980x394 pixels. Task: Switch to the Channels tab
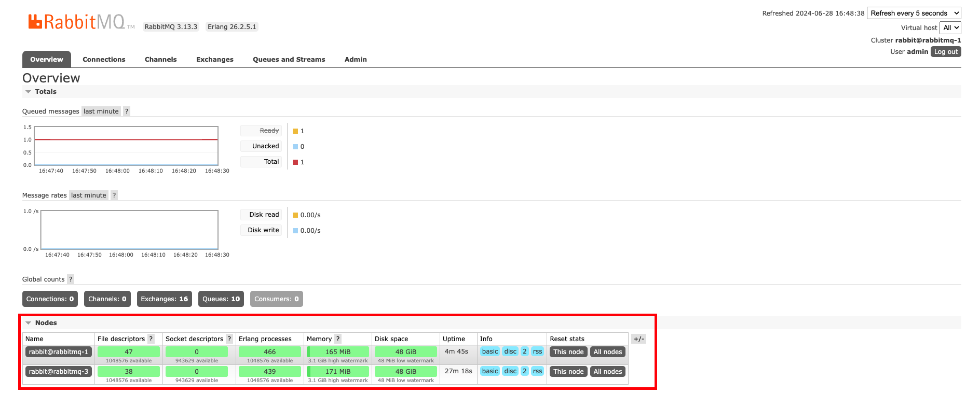[161, 60]
